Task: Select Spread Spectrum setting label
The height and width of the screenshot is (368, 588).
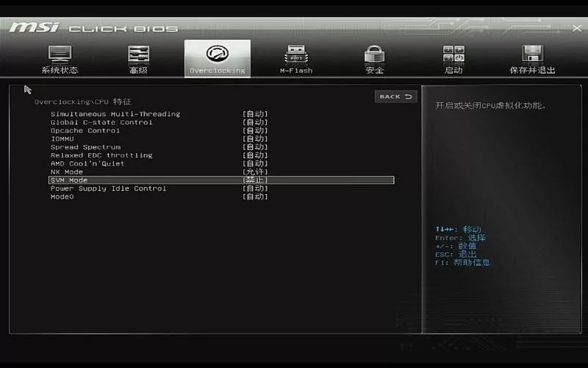Action: (85, 146)
